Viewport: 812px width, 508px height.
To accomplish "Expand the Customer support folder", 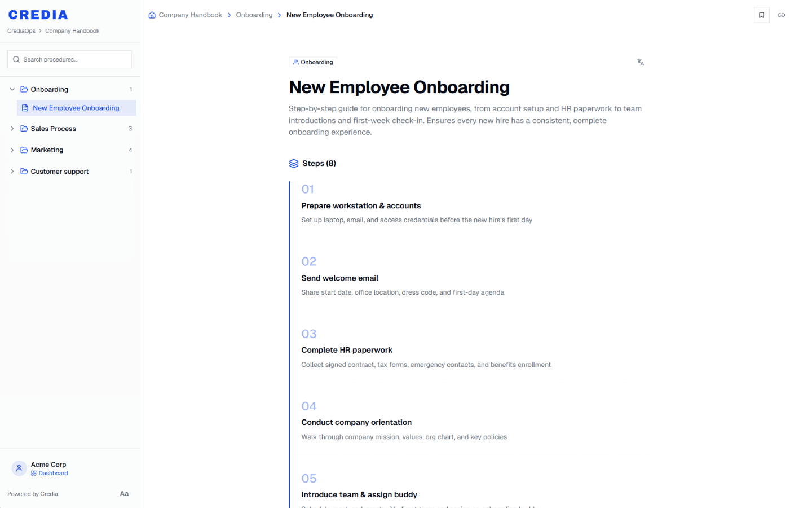I will [12, 172].
